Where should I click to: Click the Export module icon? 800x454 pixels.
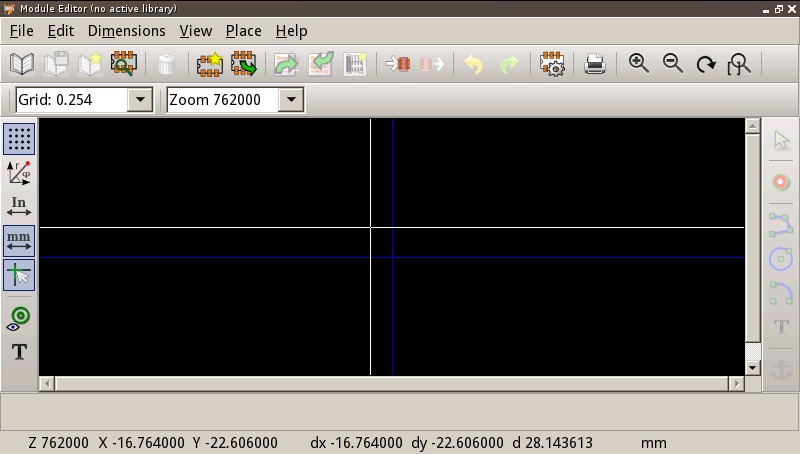point(432,64)
